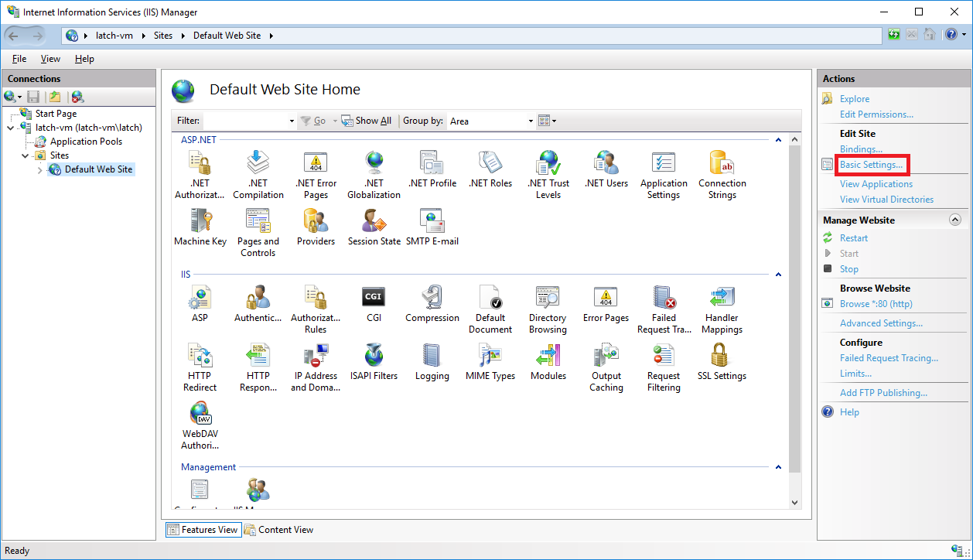
Task: Open the view mode dropdown beside Group by
Action: [548, 121]
